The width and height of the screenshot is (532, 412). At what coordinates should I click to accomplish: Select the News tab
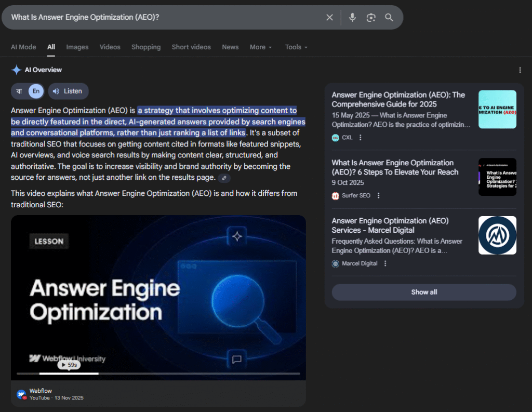coord(230,47)
